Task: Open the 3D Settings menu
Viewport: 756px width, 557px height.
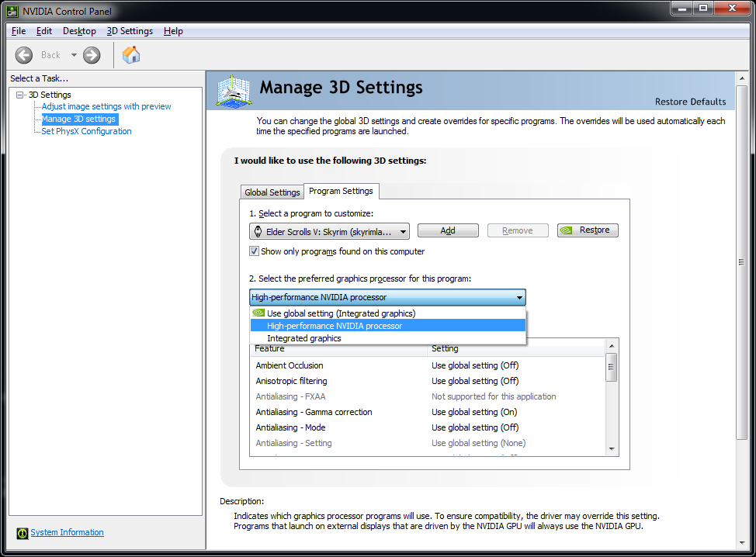Action: click(x=130, y=31)
